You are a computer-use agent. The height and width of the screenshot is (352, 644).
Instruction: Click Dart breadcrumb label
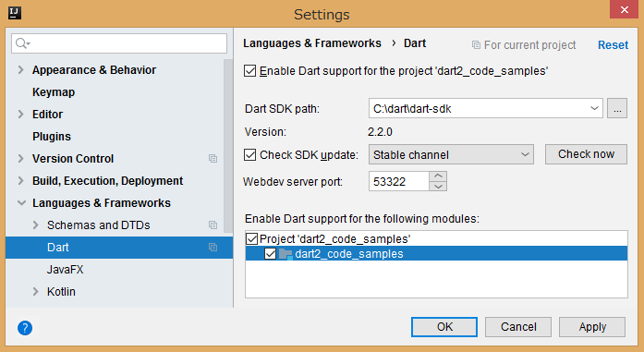point(415,43)
